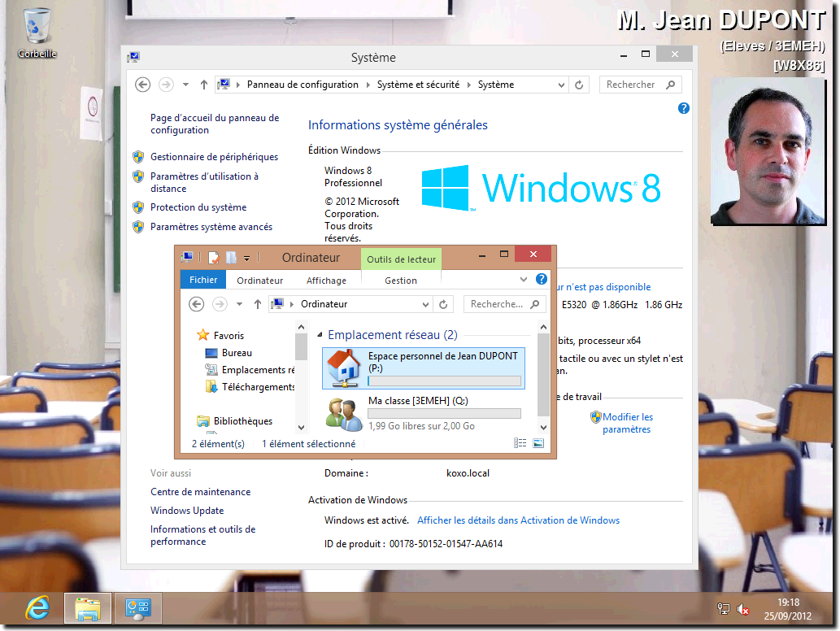Open help in the Système window

[x=684, y=108]
